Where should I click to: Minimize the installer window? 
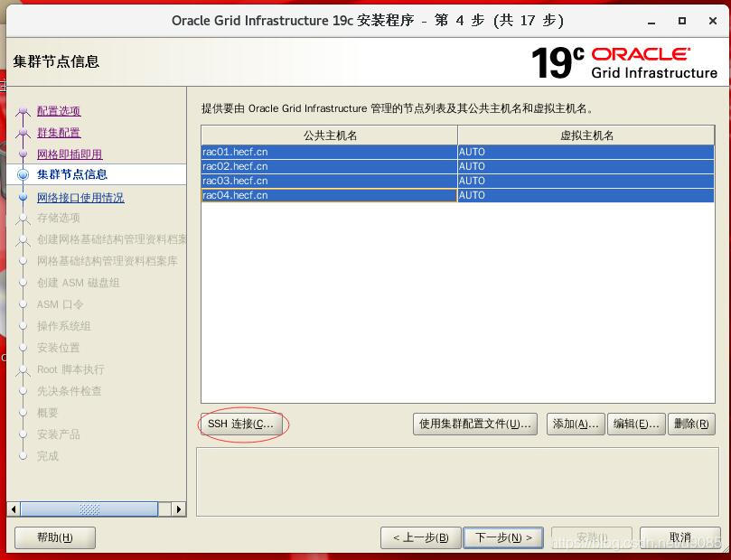(x=651, y=22)
